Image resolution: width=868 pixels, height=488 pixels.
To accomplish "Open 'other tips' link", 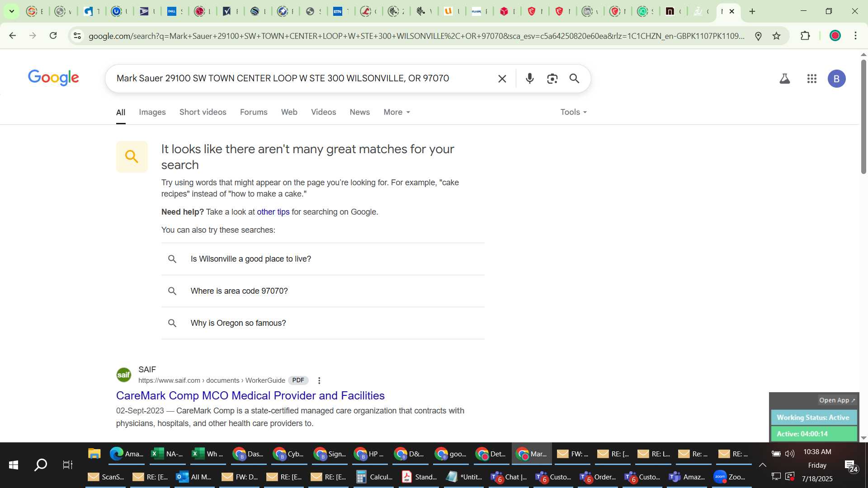I will 273,212.
